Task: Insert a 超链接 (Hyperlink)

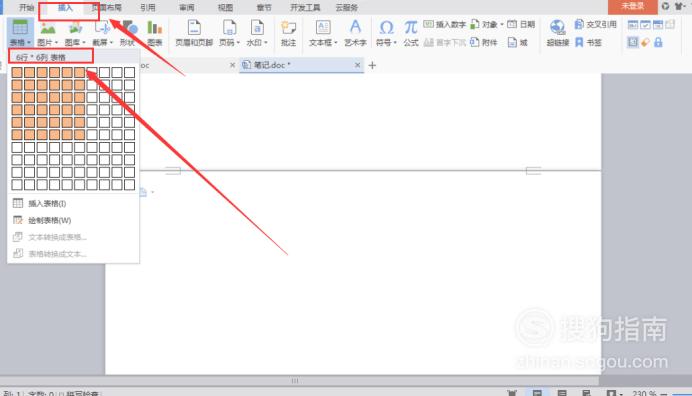Action: [x=557, y=33]
